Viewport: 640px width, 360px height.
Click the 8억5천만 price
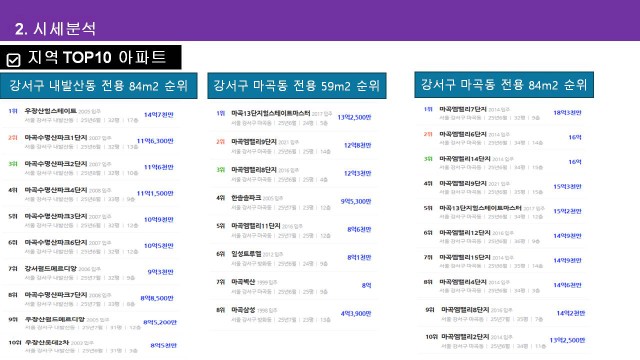(x=164, y=345)
